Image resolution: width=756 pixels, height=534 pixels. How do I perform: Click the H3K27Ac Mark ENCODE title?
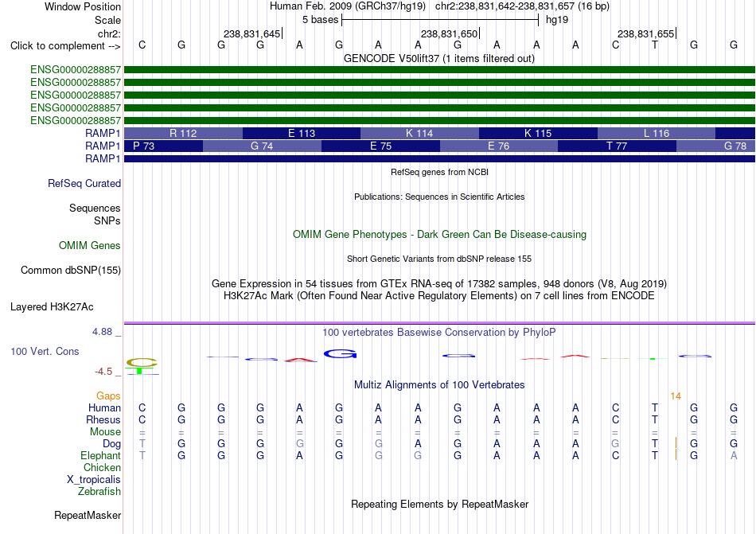pyautogui.click(x=439, y=295)
